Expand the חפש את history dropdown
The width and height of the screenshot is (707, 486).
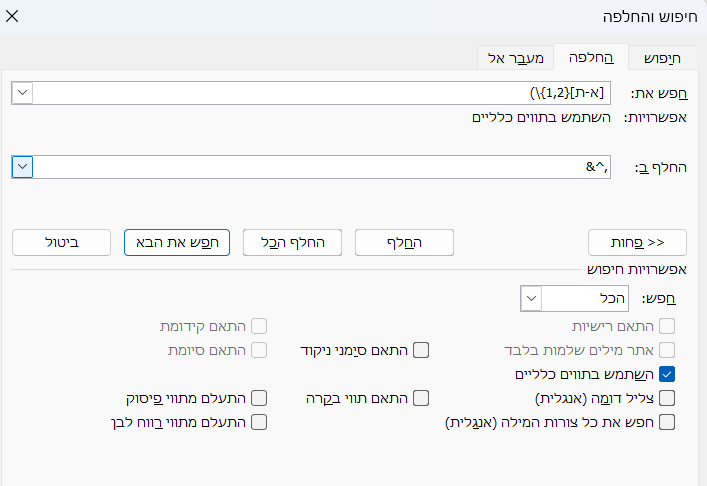23,93
